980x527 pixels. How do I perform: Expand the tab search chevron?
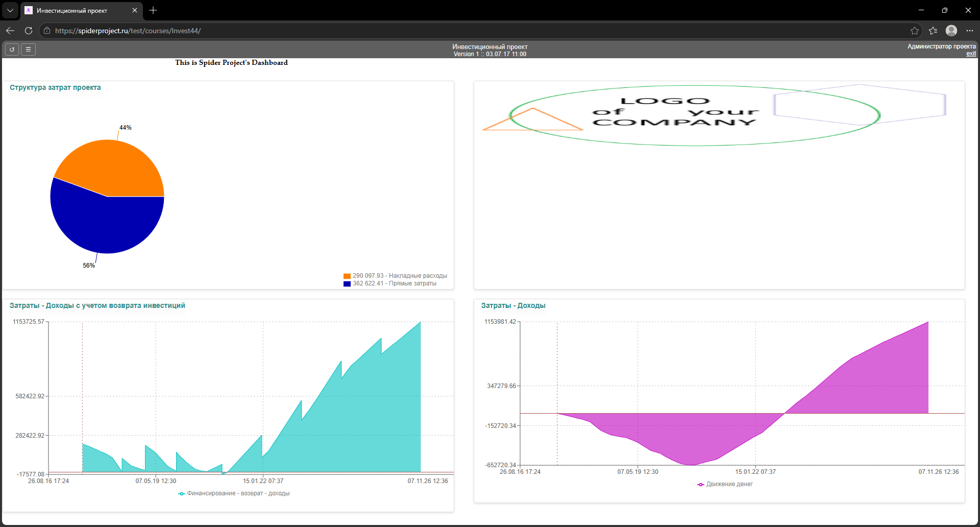point(10,10)
